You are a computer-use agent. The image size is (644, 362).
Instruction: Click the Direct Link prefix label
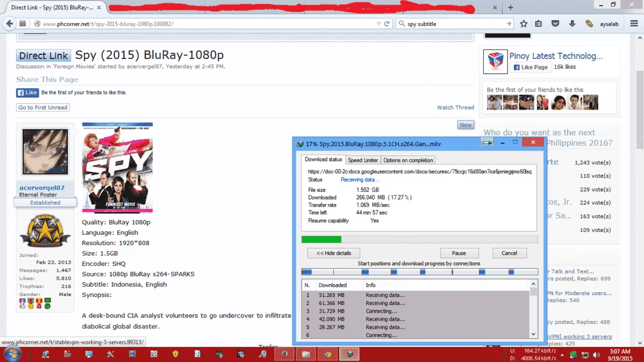[44, 55]
